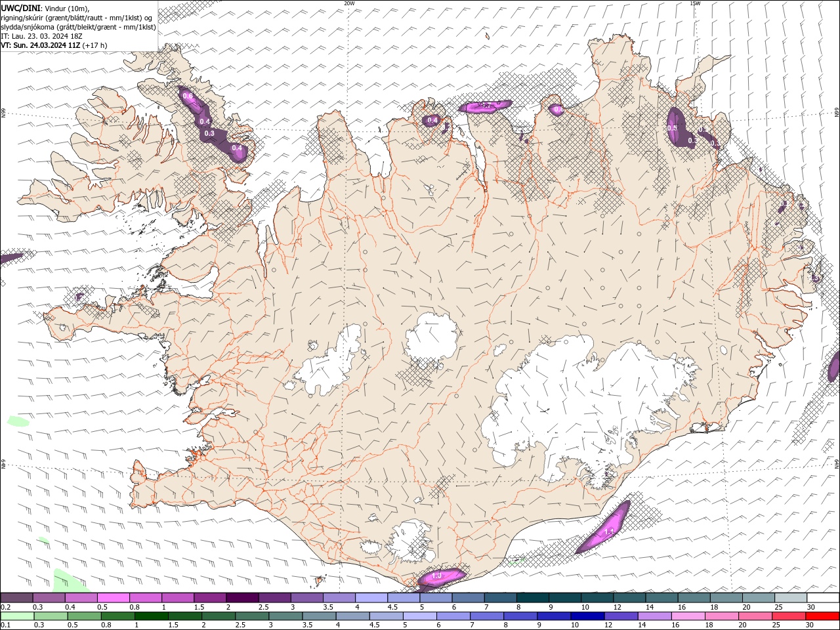
Task: Select the '(+17 h)' forecast offset text
Action: tap(95, 45)
